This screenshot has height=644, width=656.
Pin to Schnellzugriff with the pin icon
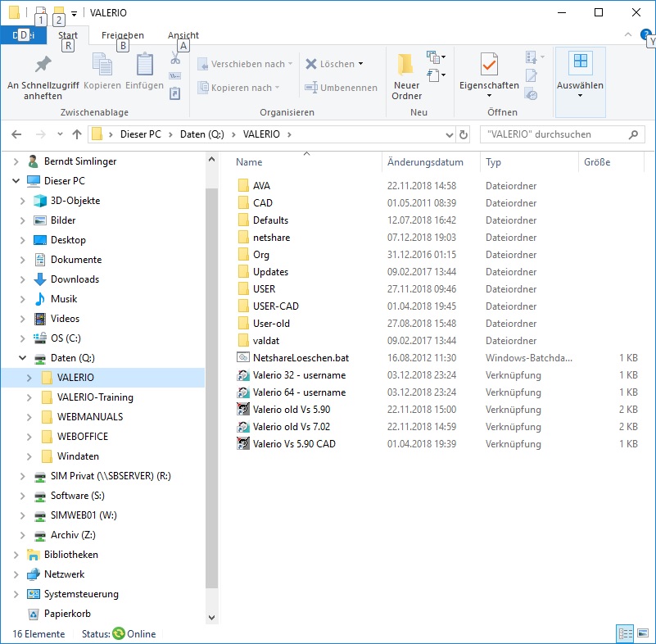[x=43, y=64]
